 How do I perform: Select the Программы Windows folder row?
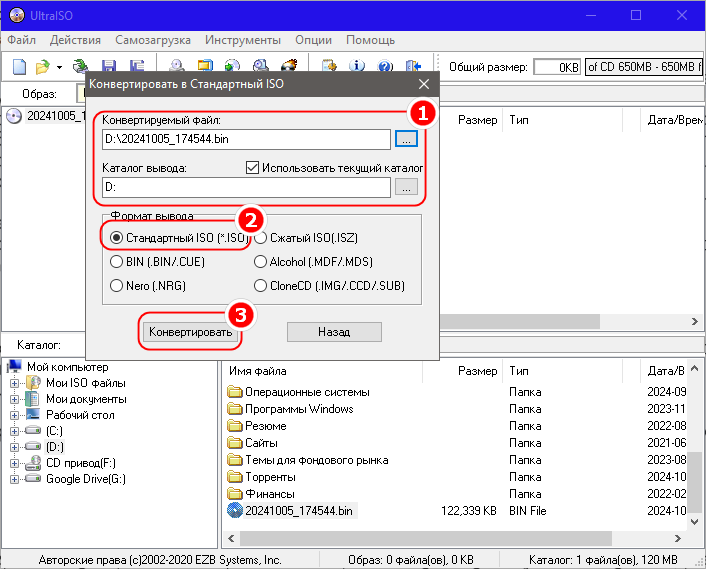[x=290, y=409]
